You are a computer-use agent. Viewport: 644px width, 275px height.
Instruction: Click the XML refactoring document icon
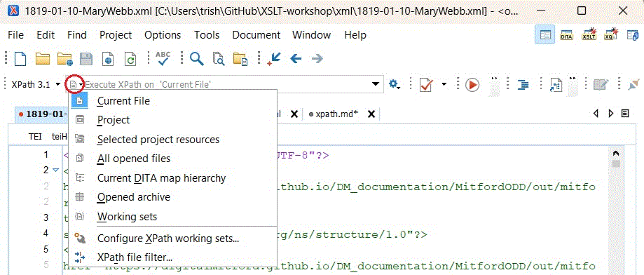click(x=556, y=85)
